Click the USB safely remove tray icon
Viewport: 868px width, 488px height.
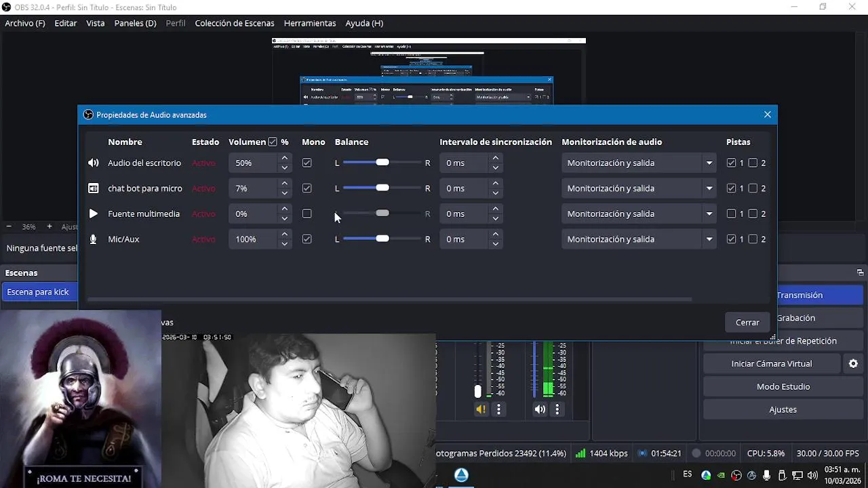[x=782, y=475]
